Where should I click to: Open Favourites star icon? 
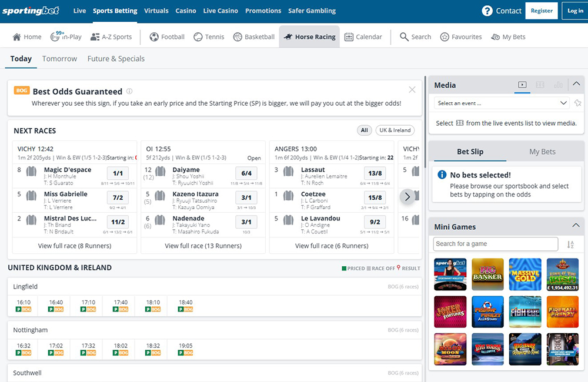[x=445, y=37]
